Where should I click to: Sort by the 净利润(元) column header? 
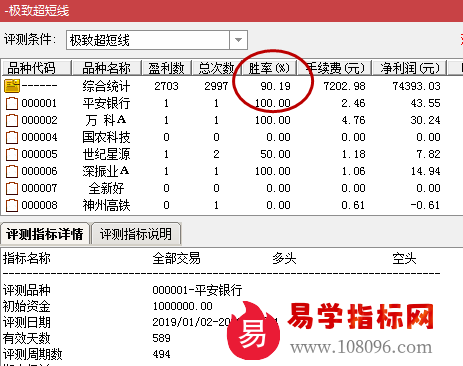410,68
